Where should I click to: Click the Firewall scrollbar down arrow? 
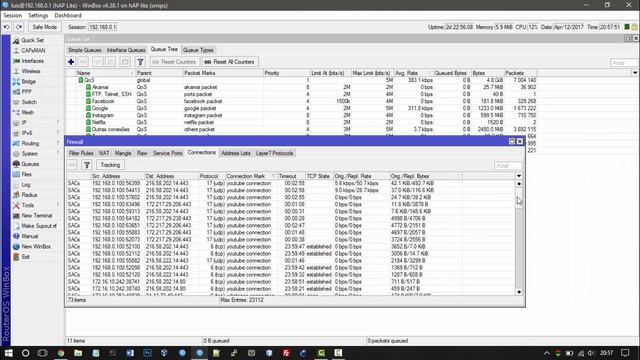519,292
